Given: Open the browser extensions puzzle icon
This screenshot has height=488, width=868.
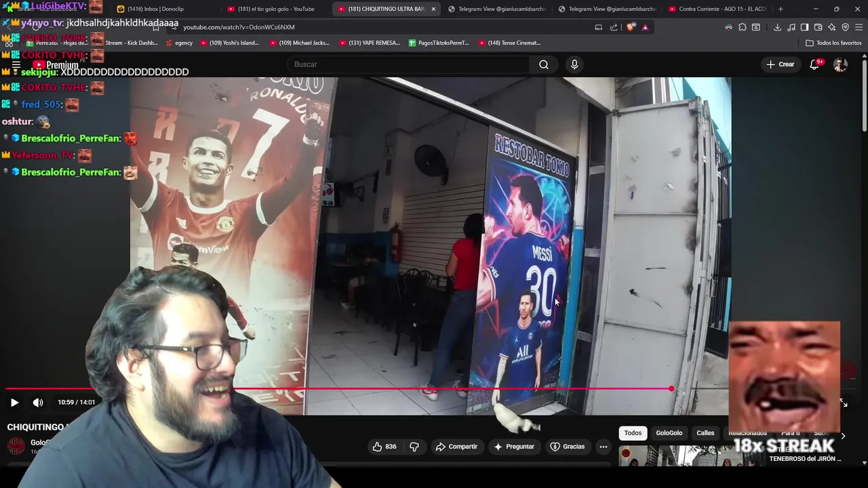Looking at the screenshot, I should [743, 27].
